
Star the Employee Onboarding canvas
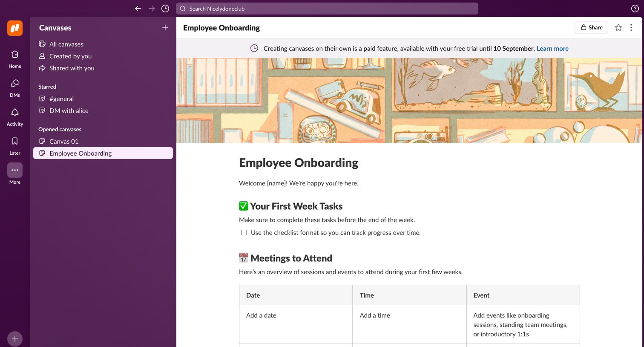[618, 28]
